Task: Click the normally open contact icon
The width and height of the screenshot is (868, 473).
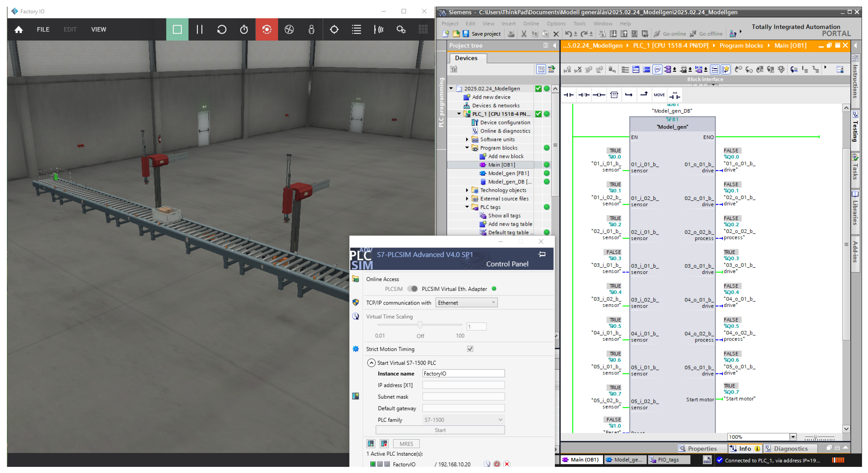Action: [569, 95]
